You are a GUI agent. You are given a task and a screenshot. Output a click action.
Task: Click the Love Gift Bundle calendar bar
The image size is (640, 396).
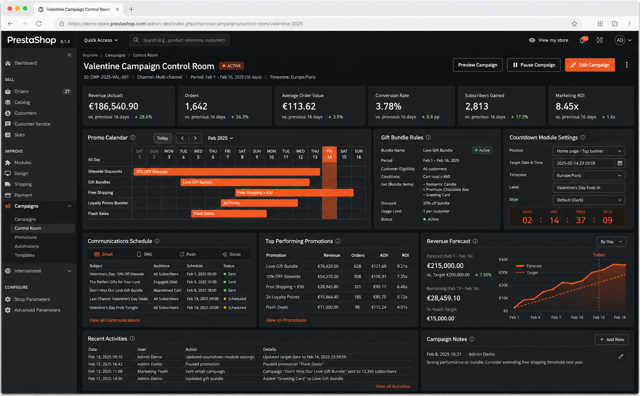point(245,182)
